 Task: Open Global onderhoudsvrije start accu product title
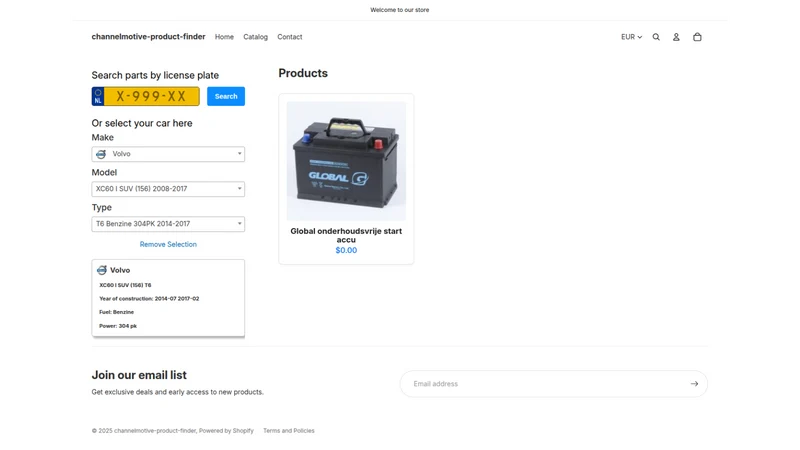(x=346, y=235)
